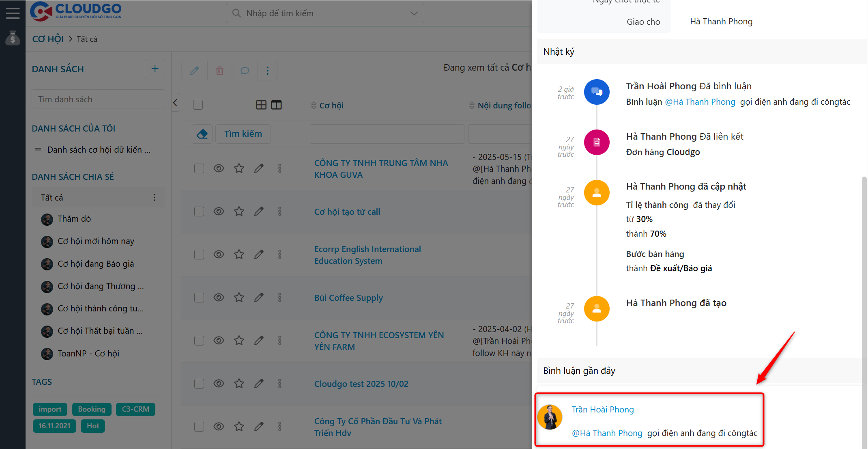Expand the global search dropdown arrow
The height and width of the screenshot is (449, 868).
tap(414, 13)
